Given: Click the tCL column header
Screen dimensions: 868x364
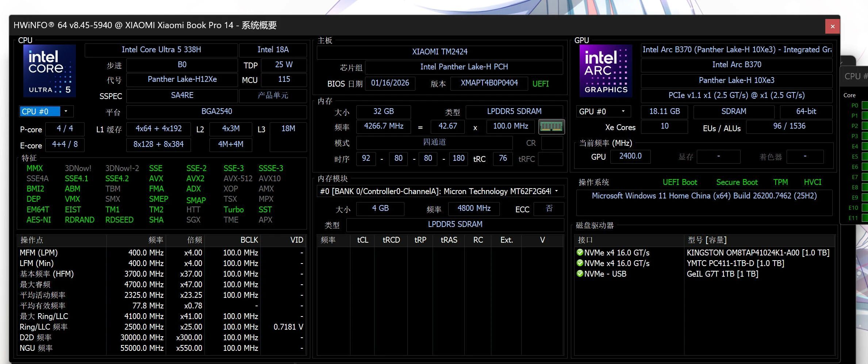Looking at the screenshot, I should click(x=362, y=240).
